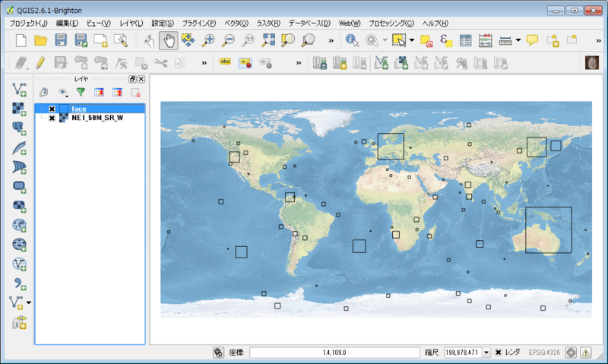This screenshot has width=608, height=364.
Task: Select the Zoom Out tool
Action: click(x=229, y=40)
